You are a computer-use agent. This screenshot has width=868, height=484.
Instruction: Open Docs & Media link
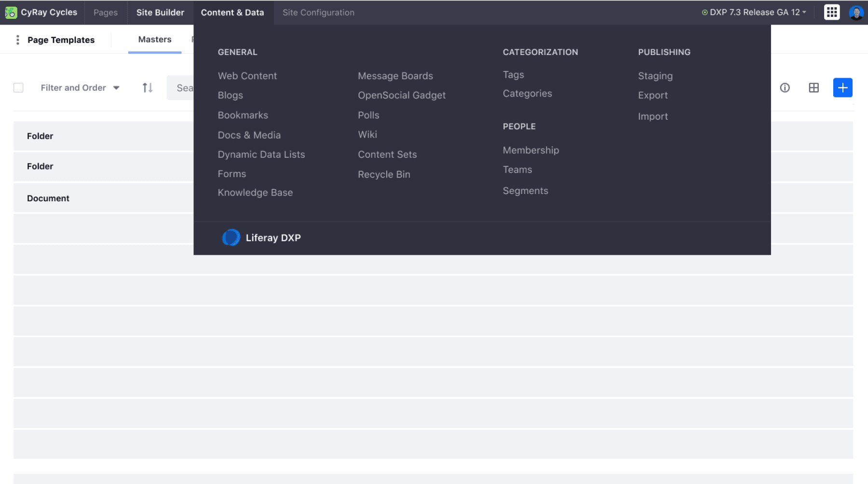point(249,135)
